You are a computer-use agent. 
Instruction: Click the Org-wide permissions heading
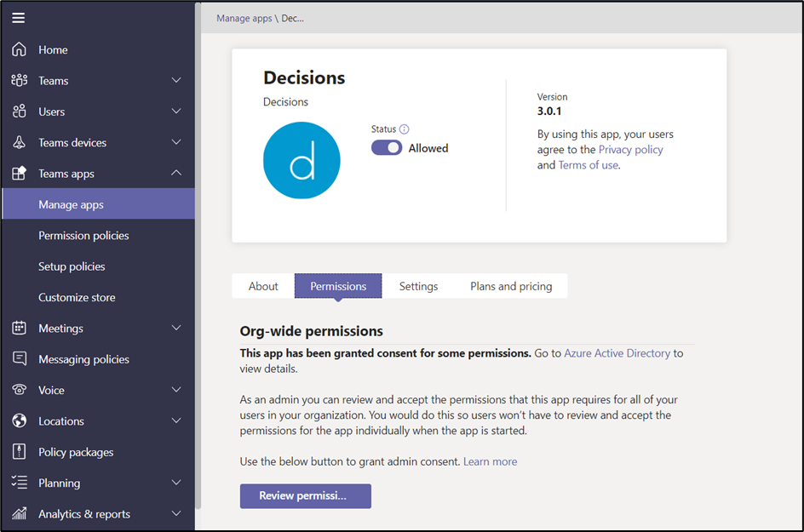click(311, 331)
